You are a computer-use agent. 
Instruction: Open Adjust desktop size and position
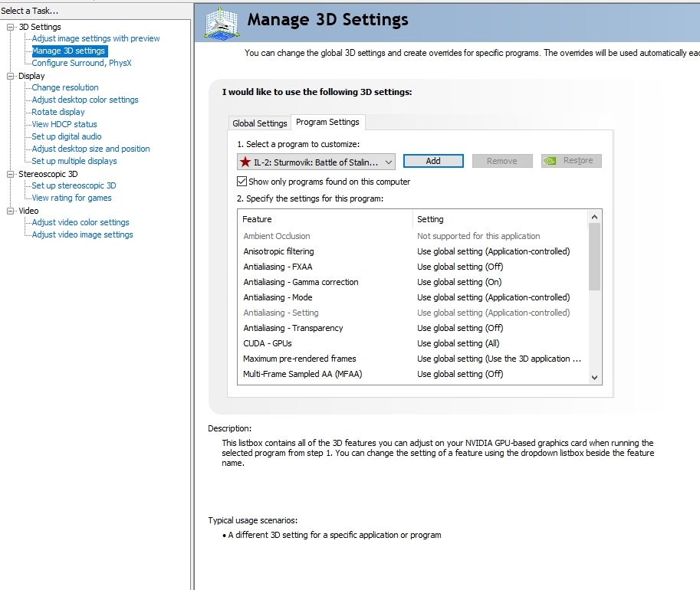pos(90,149)
